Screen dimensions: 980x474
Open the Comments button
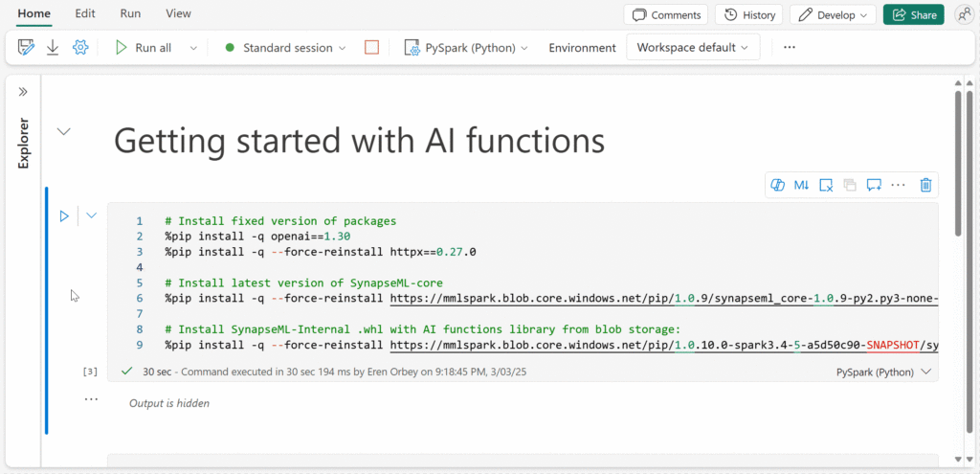[x=666, y=15]
